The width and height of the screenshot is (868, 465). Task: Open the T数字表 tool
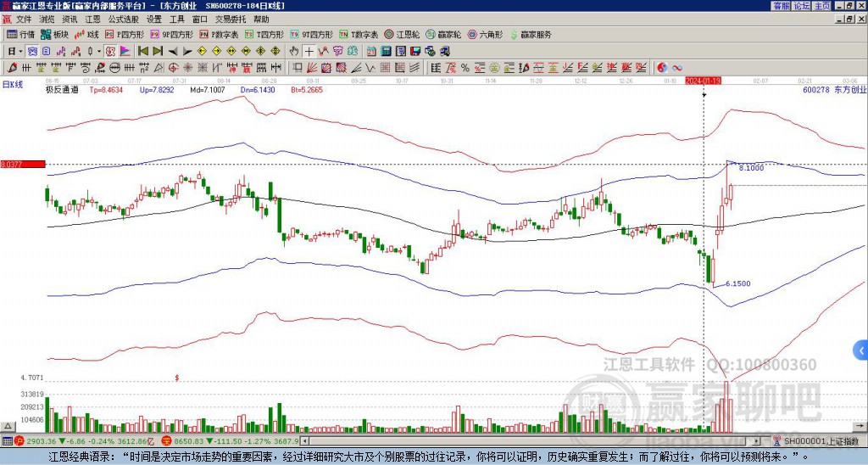pos(359,34)
